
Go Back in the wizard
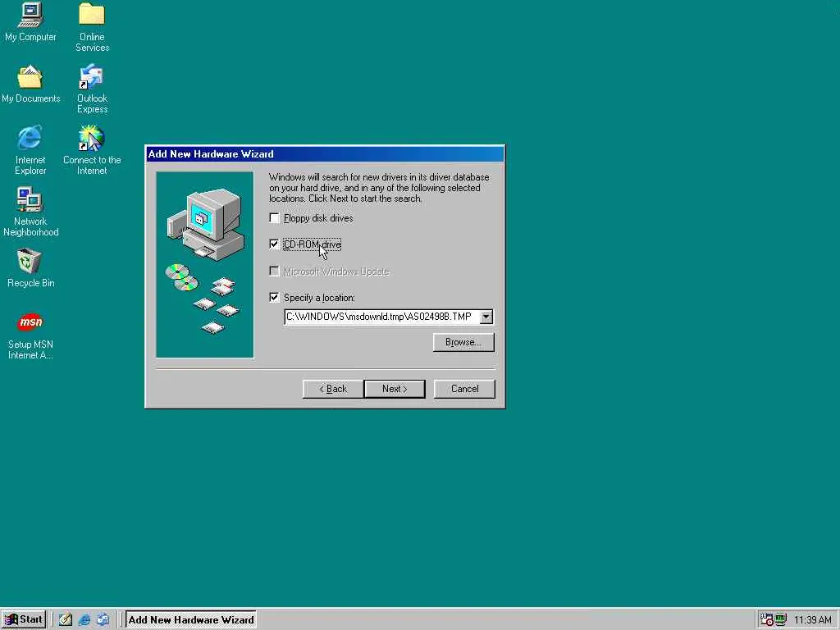pos(333,389)
